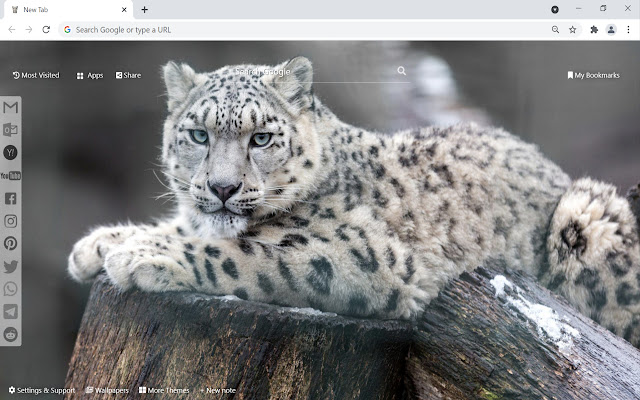
Task: Click the page search magnifier icon
Action: click(x=402, y=71)
